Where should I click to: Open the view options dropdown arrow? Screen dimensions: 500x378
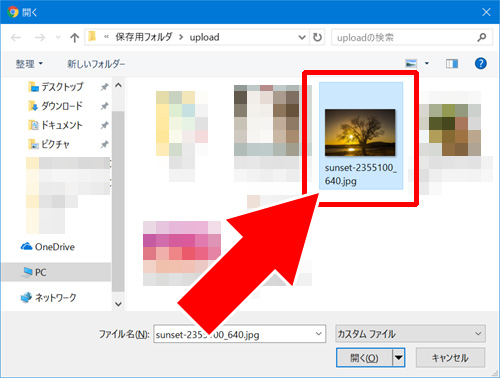point(427,63)
